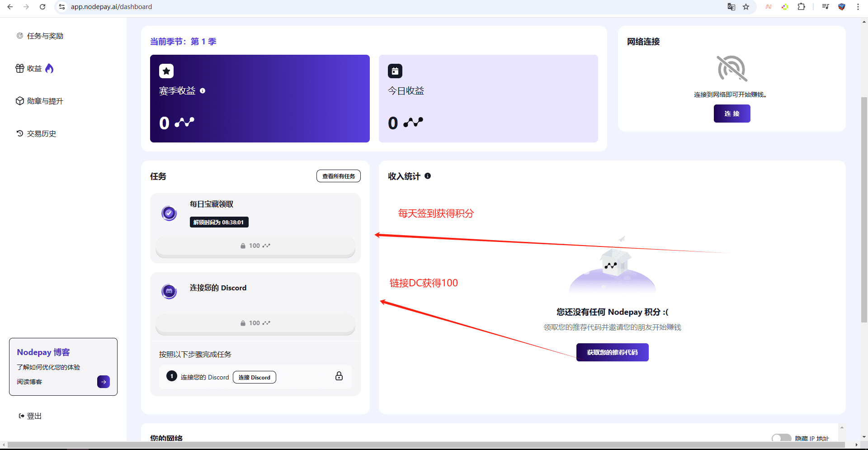
Task: Click the 查看所有任务 button
Action: coord(339,176)
